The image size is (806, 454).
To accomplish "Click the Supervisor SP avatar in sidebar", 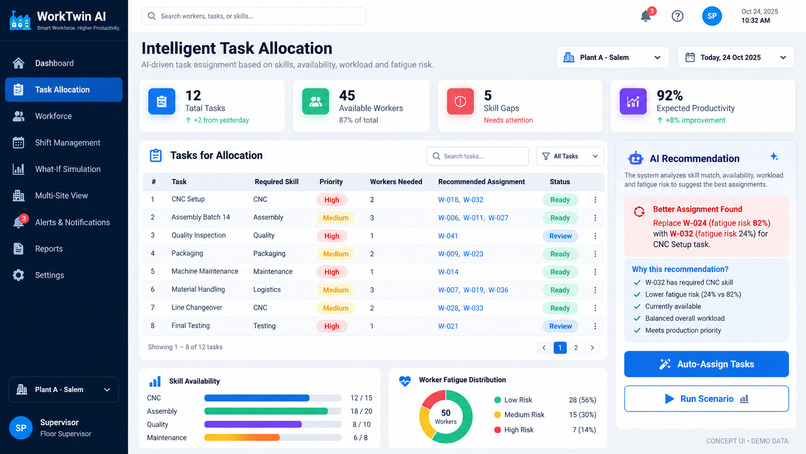I will point(21,428).
